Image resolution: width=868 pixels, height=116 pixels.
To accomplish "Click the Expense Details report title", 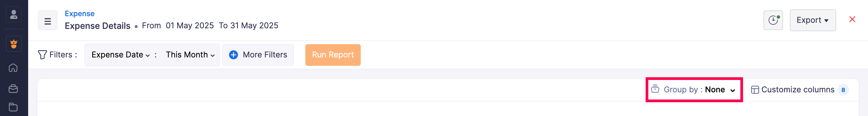I will click(97, 26).
